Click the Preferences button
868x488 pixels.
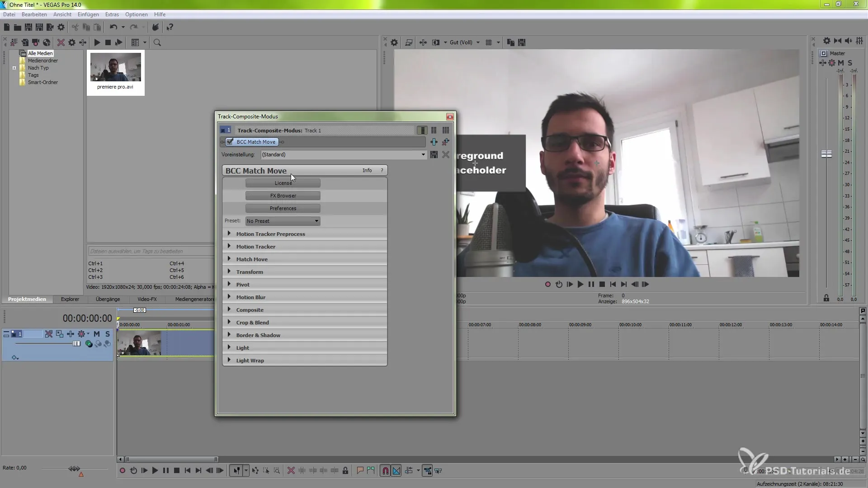point(283,208)
